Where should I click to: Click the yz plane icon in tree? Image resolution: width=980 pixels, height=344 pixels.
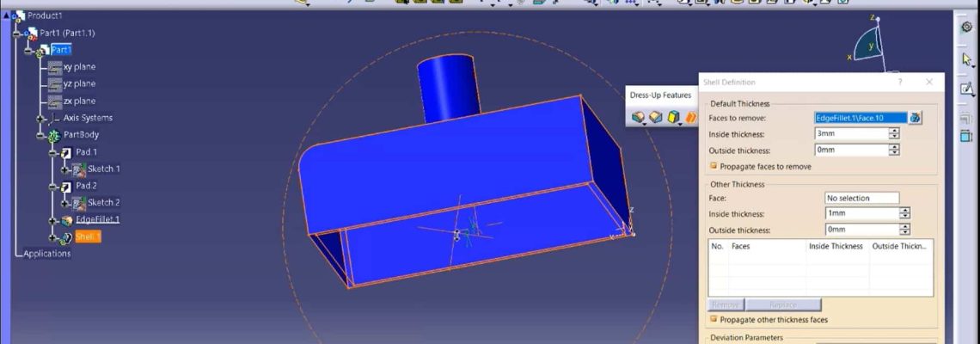tap(55, 83)
